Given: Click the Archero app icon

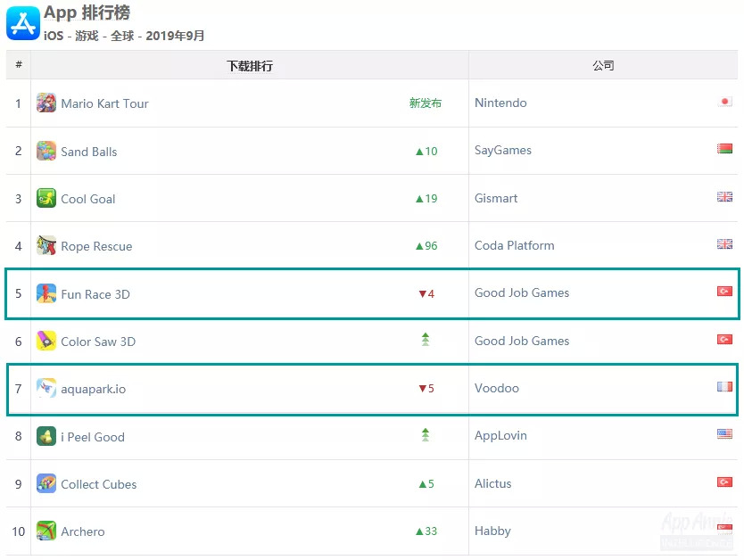Looking at the screenshot, I should pos(46,531).
